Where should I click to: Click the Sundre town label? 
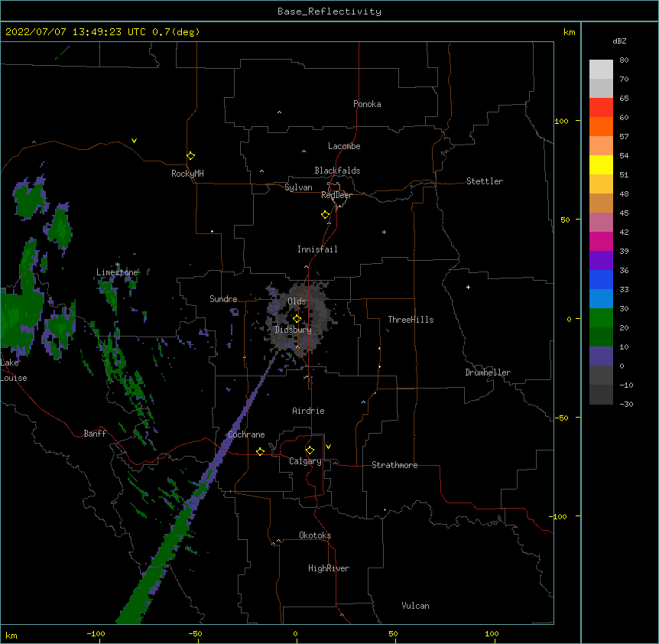(223, 299)
